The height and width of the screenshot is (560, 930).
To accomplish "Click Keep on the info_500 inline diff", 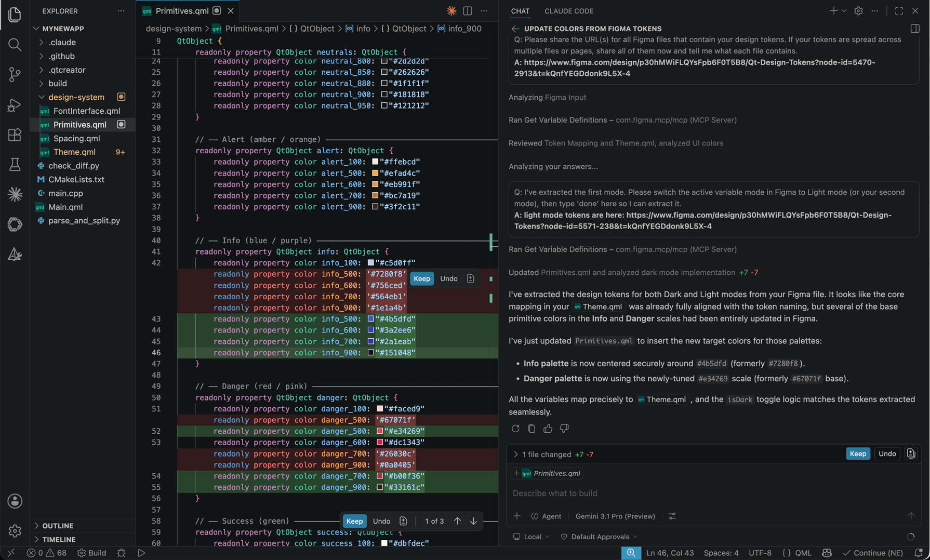I will coord(422,279).
